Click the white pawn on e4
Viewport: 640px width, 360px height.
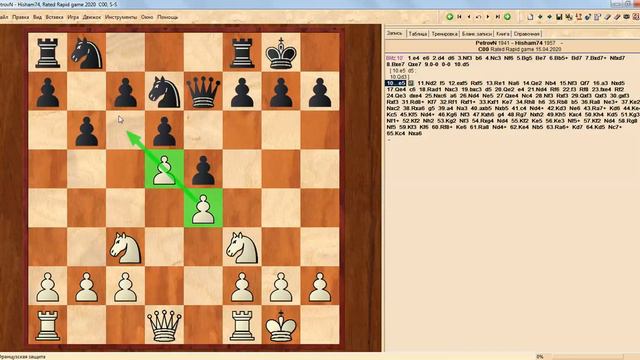pyautogui.click(x=203, y=208)
